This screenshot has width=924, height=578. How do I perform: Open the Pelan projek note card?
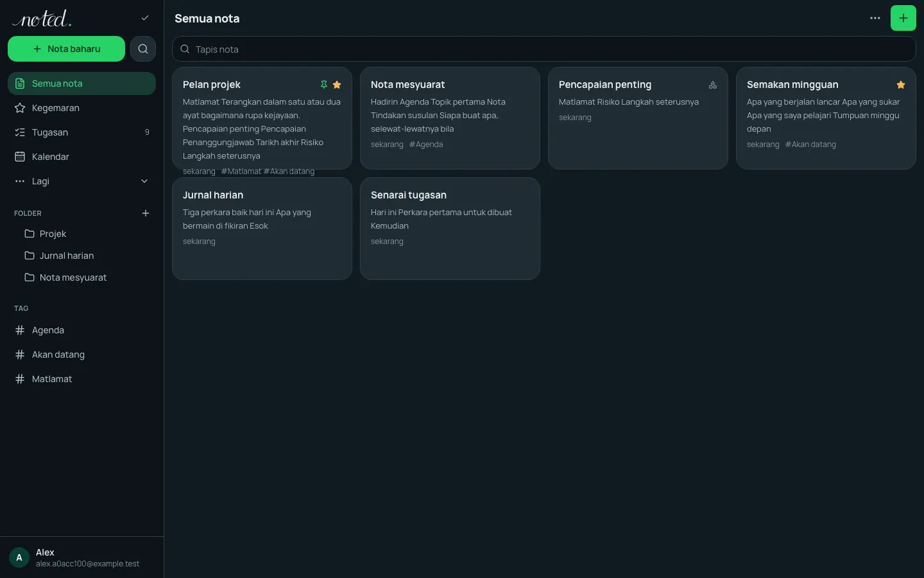[262, 118]
